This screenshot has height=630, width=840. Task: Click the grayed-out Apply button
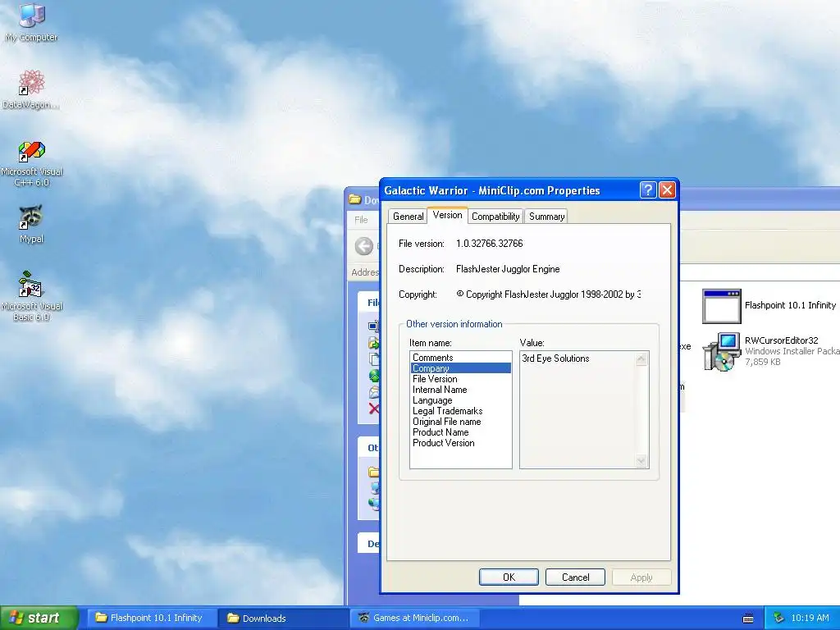641,577
